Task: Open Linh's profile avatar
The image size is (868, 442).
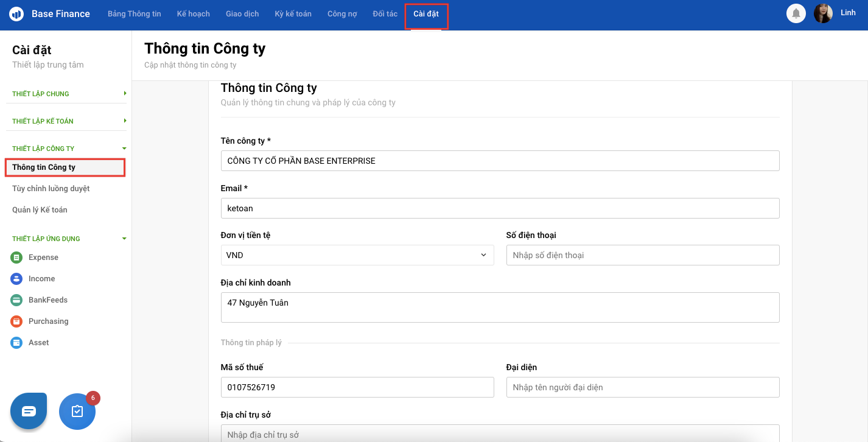Action: pos(823,13)
